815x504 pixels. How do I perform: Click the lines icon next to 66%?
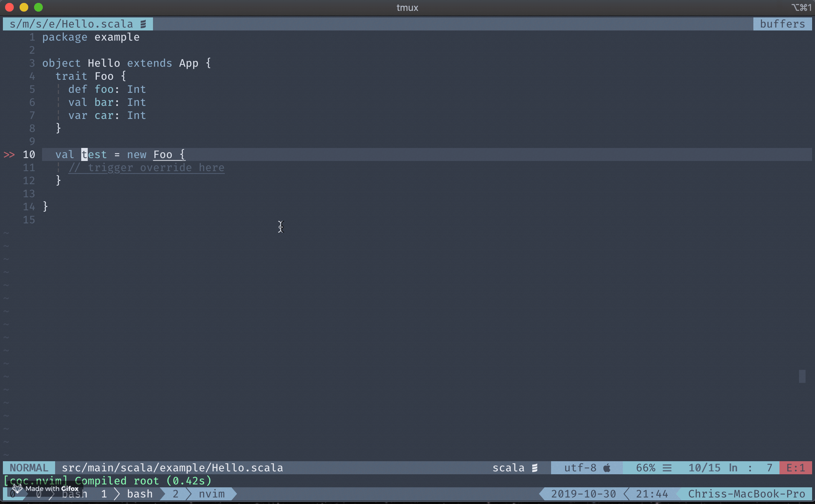(x=667, y=468)
